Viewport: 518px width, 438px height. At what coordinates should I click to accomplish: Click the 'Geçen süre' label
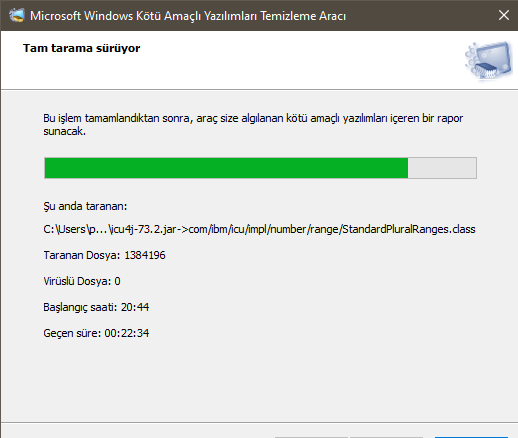coord(72,333)
